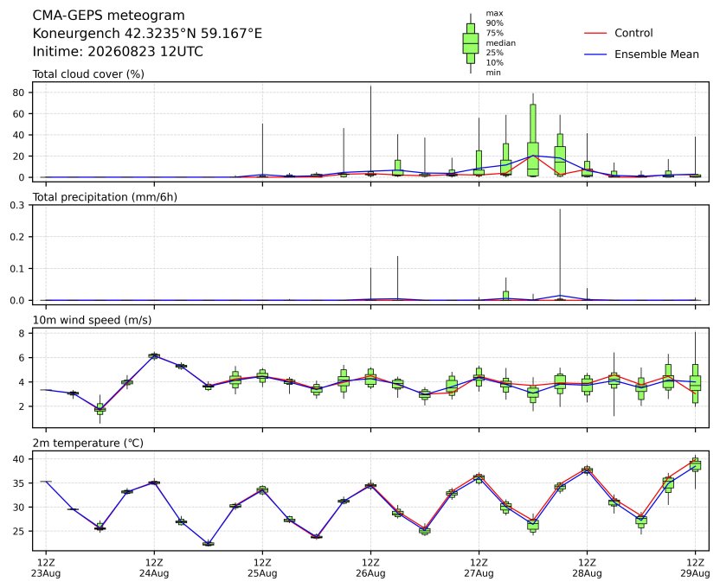720x588 pixels.
Task: Click the tallest cloud cover box near 69%
Action: coord(533,140)
